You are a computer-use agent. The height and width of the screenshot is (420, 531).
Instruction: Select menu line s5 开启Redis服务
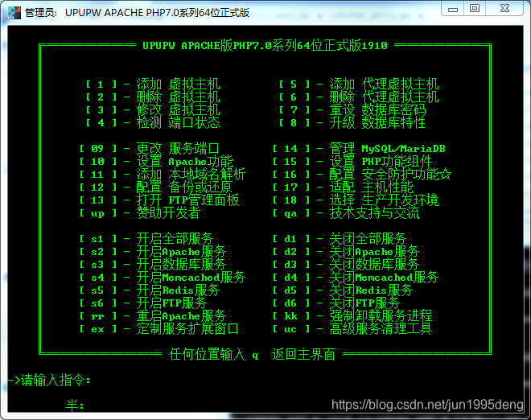point(150,290)
